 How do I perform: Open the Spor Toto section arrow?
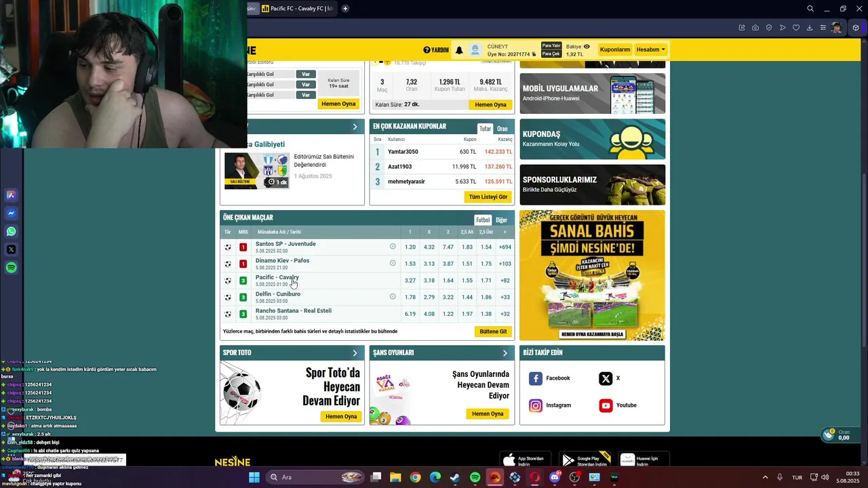pos(355,353)
